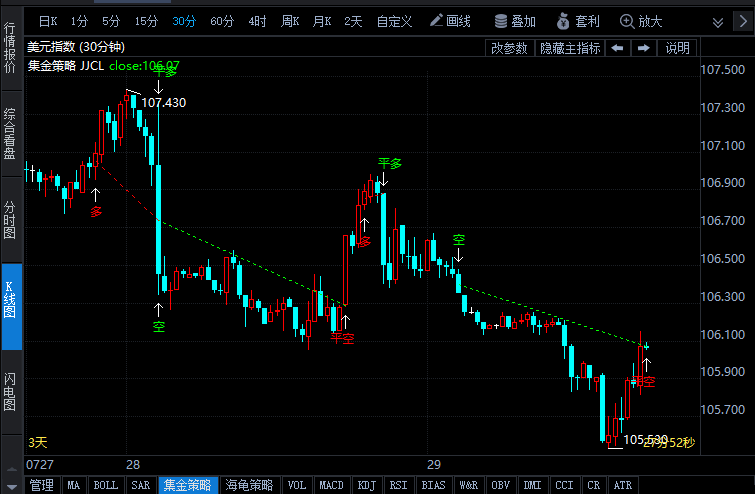Click the 106.100 price axis label
The image size is (755, 494).
coord(722,334)
